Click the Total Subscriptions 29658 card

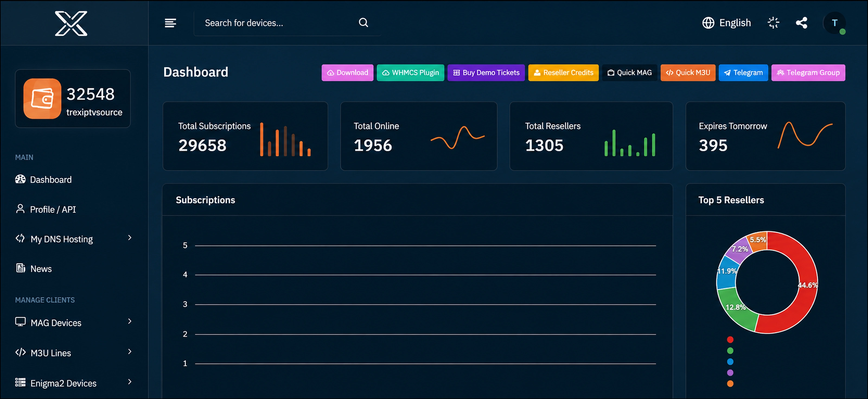click(x=245, y=136)
